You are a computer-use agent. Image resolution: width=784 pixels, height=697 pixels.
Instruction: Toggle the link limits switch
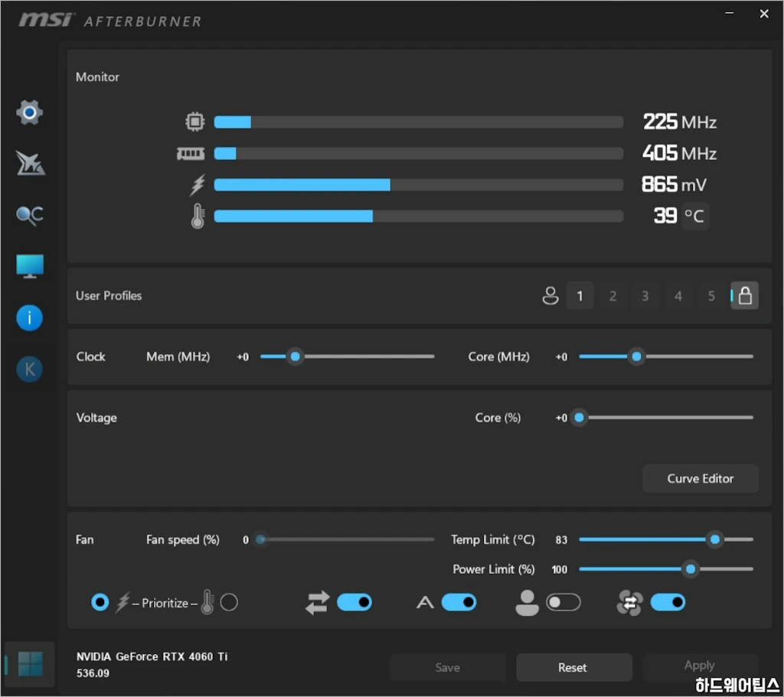tap(354, 603)
